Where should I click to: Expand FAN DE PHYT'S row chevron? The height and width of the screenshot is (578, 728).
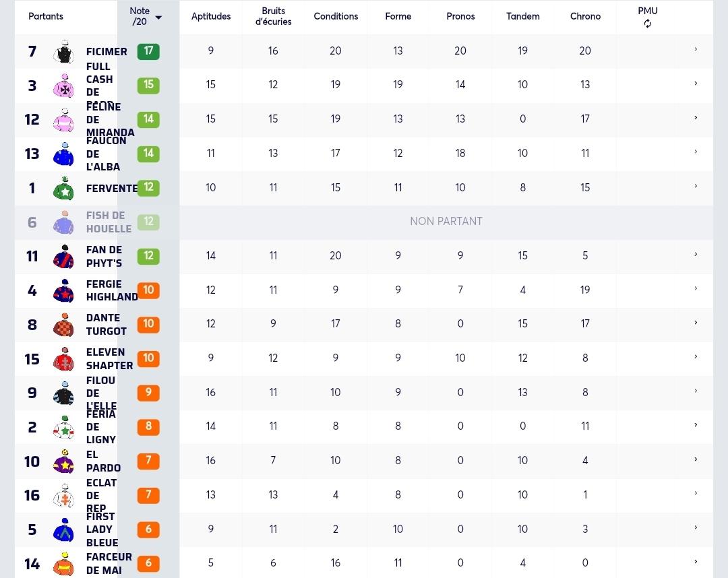696,254
